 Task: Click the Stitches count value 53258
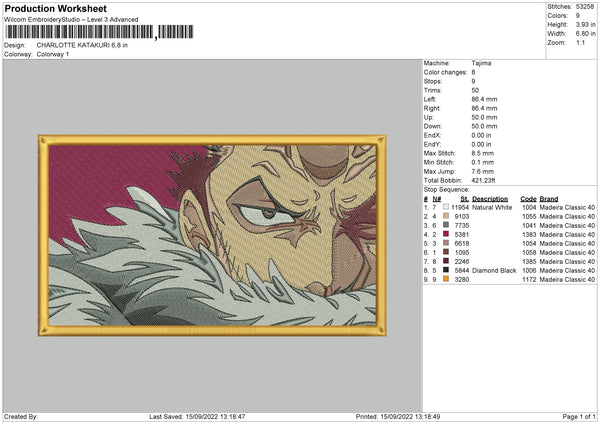coord(585,7)
